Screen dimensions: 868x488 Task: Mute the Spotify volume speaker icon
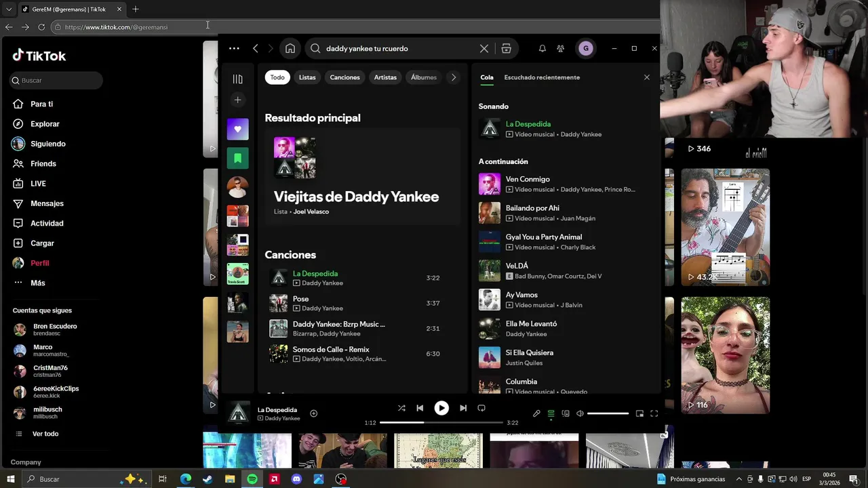[580, 413]
